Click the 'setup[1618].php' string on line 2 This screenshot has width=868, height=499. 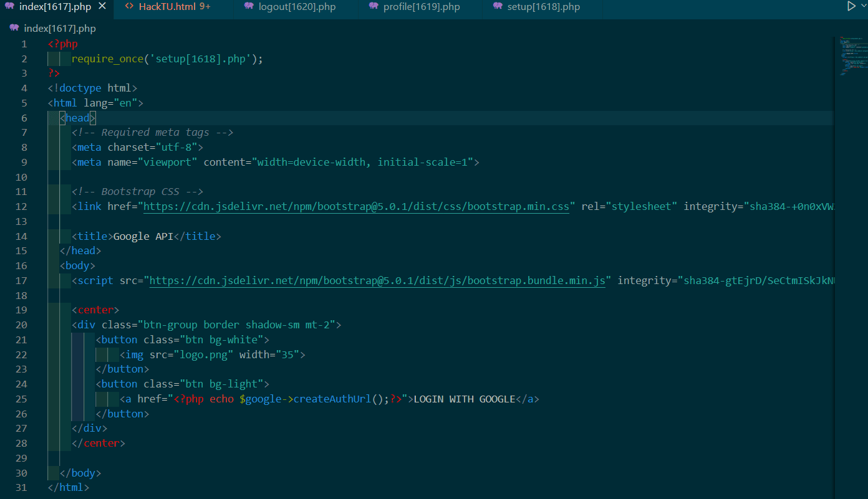[200, 59]
